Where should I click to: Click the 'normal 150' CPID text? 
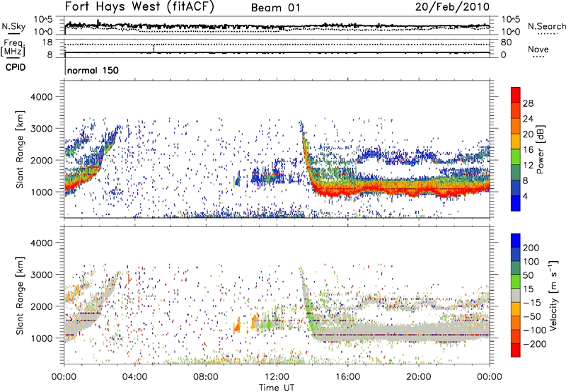click(93, 70)
